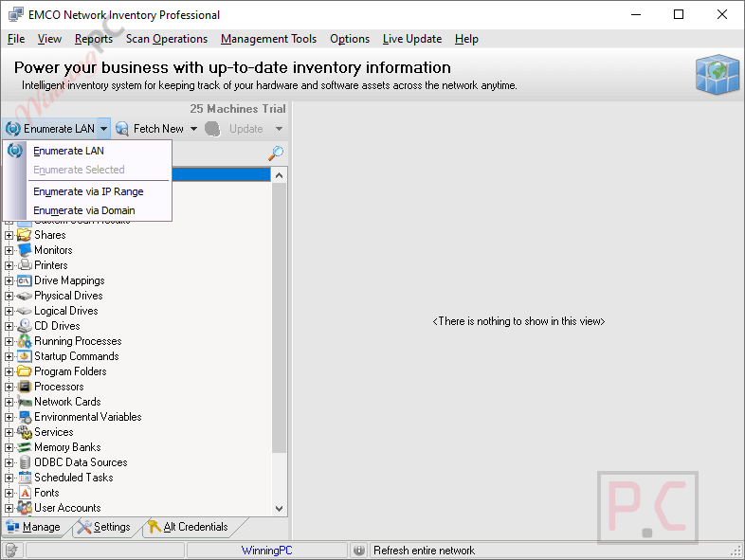745x560 pixels.
Task: Open the Reports menu
Action: (94, 39)
